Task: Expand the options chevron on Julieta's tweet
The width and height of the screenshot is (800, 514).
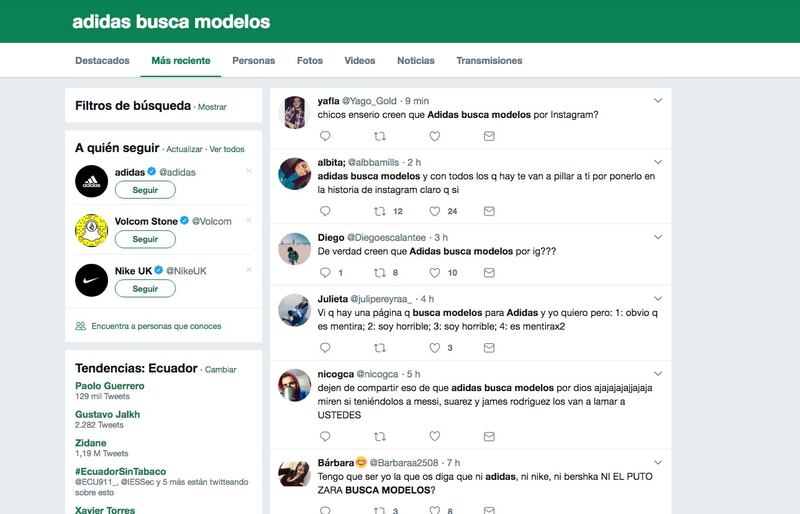Action: point(658,299)
